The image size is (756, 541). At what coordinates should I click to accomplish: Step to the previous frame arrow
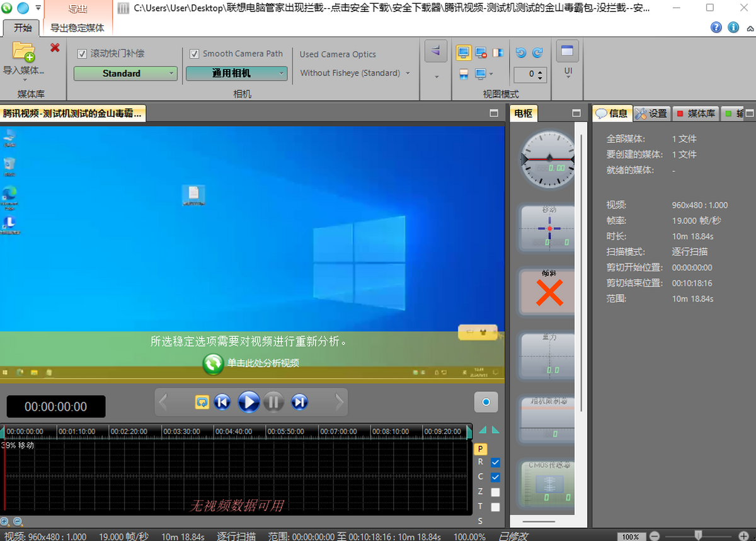click(163, 402)
